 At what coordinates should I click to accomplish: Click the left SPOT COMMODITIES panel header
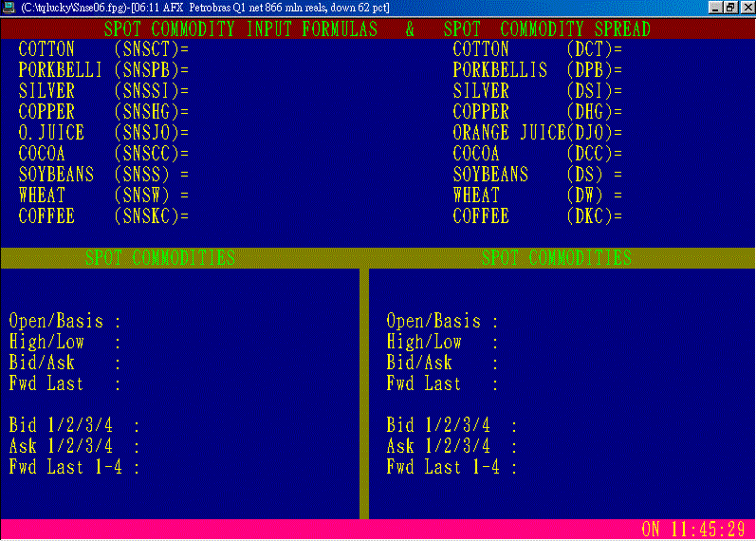click(160, 258)
